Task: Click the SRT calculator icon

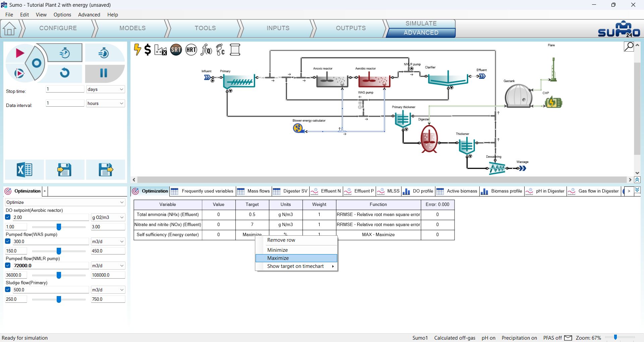Action: pyautogui.click(x=176, y=50)
